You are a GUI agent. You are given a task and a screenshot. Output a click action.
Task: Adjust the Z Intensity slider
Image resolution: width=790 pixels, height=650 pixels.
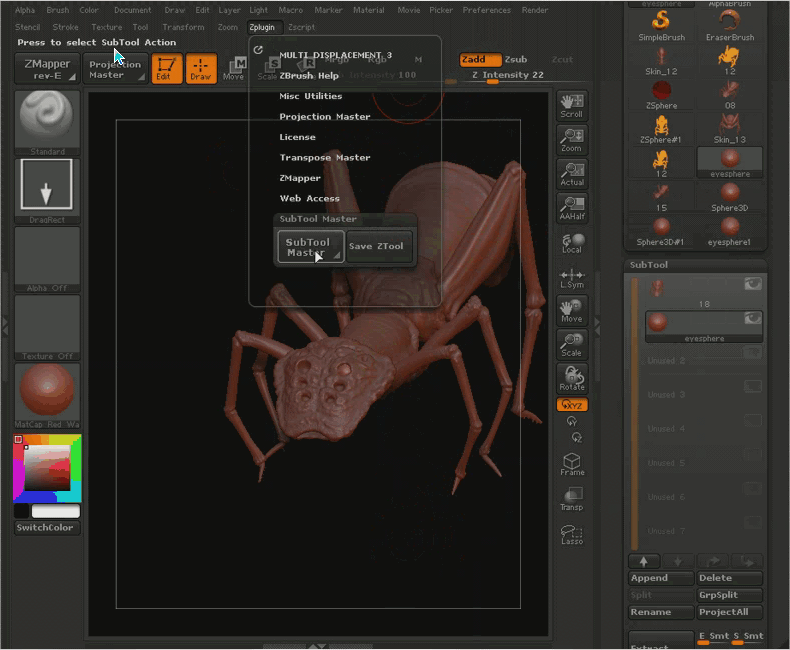pyautogui.click(x=507, y=76)
